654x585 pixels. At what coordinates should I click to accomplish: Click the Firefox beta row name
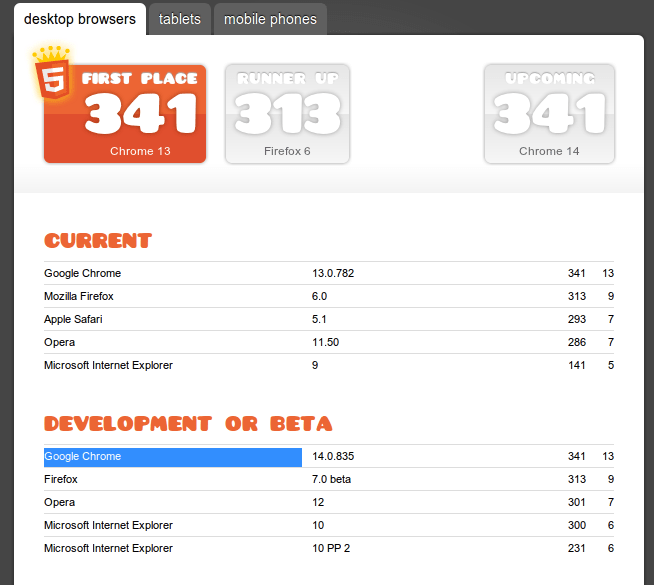click(x=61, y=479)
